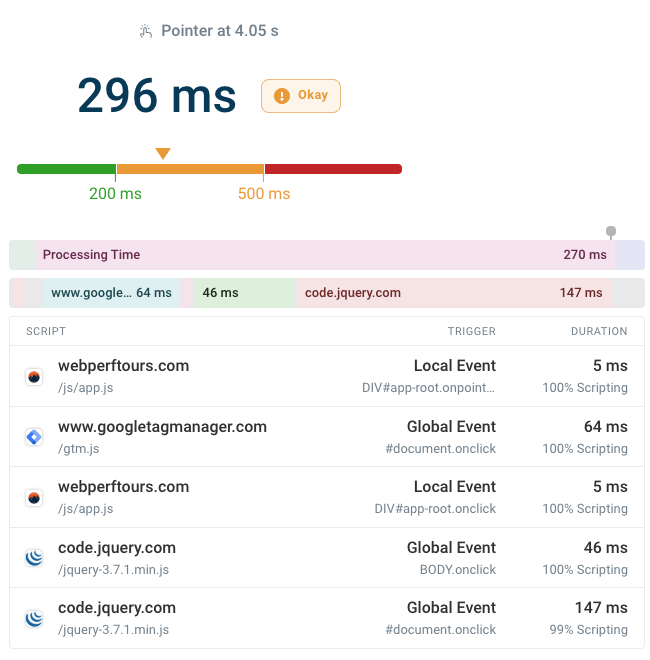Click the pointer hand icon at the top
This screenshot has height=660, width=650.
[146, 31]
